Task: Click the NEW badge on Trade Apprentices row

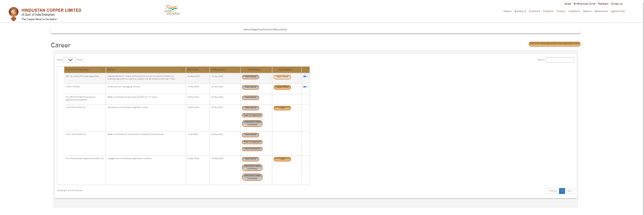Action: pyautogui.click(x=305, y=77)
